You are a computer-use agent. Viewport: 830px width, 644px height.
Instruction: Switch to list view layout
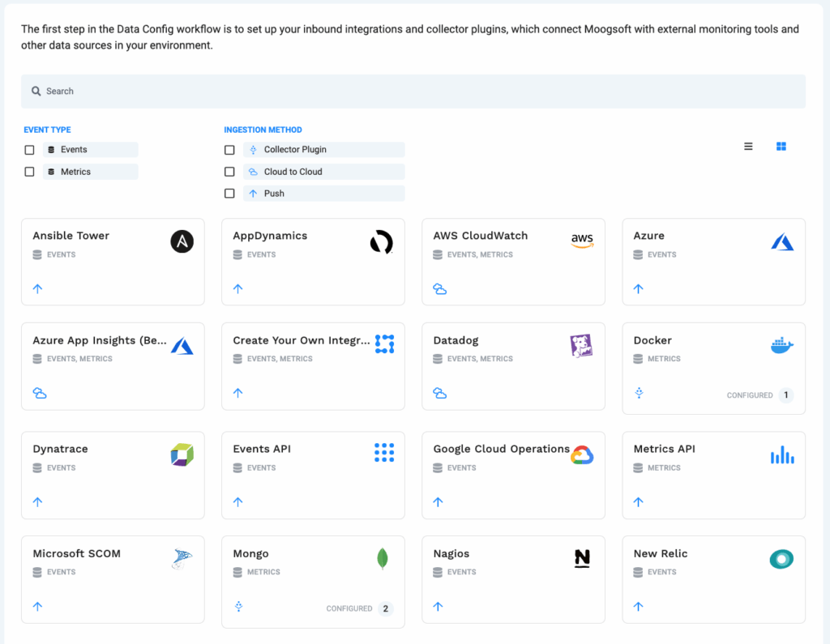pos(748,146)
